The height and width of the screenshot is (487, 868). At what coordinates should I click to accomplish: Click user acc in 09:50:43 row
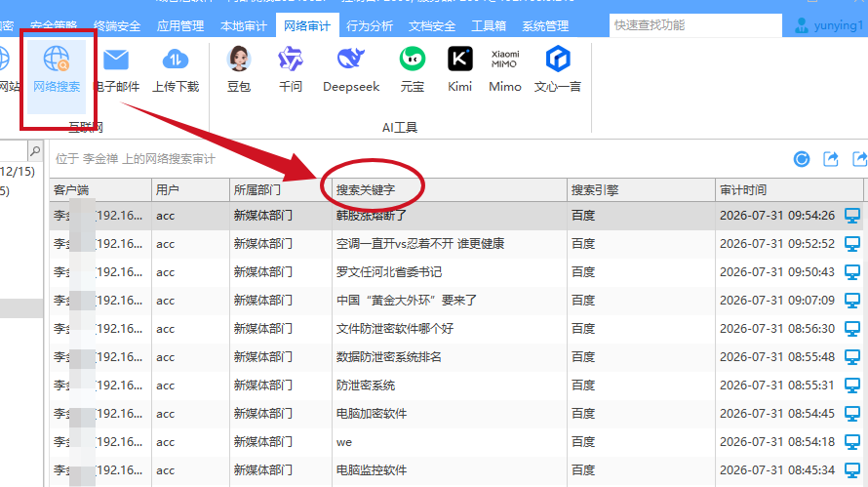click(165, 272)
